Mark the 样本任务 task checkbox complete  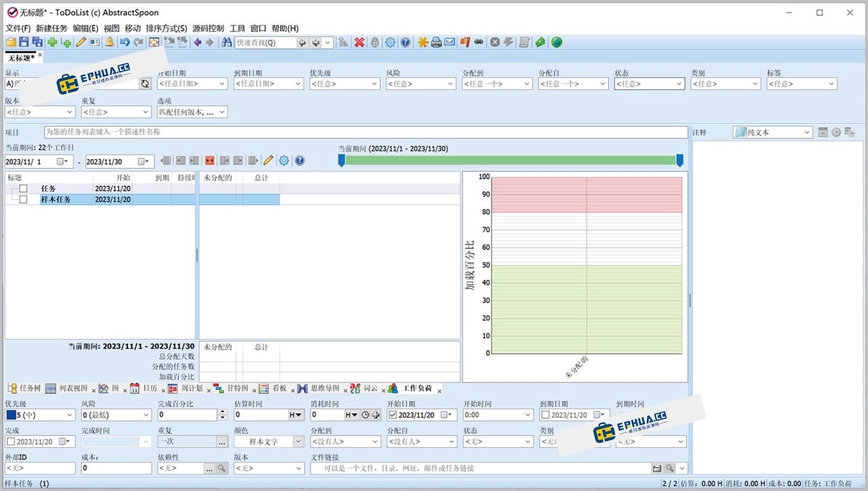24,200
